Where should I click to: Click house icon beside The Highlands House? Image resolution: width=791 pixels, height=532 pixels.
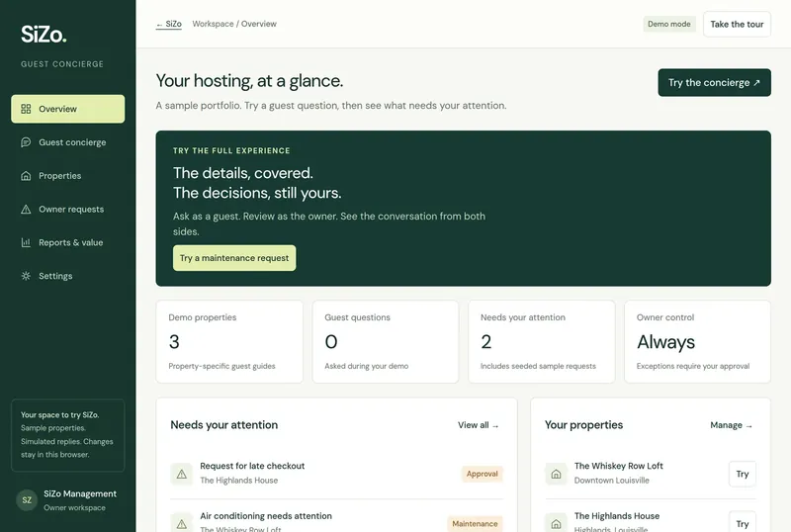(x=556, y=523)
